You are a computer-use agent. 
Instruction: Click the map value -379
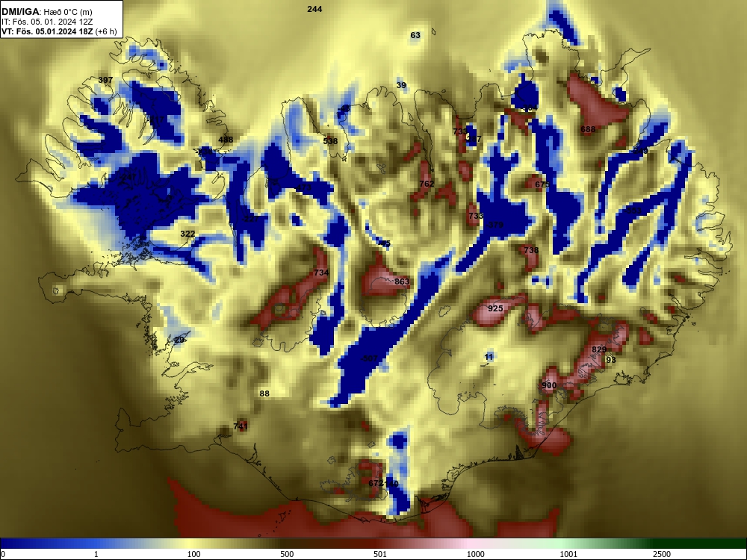[x=495, y=225]
